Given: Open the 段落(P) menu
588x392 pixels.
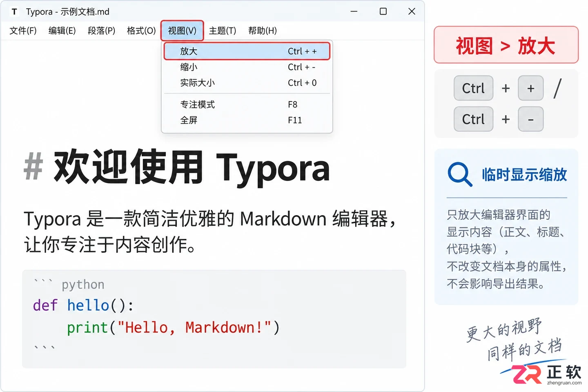Looking at the screenshot, I should pos(101,31).
